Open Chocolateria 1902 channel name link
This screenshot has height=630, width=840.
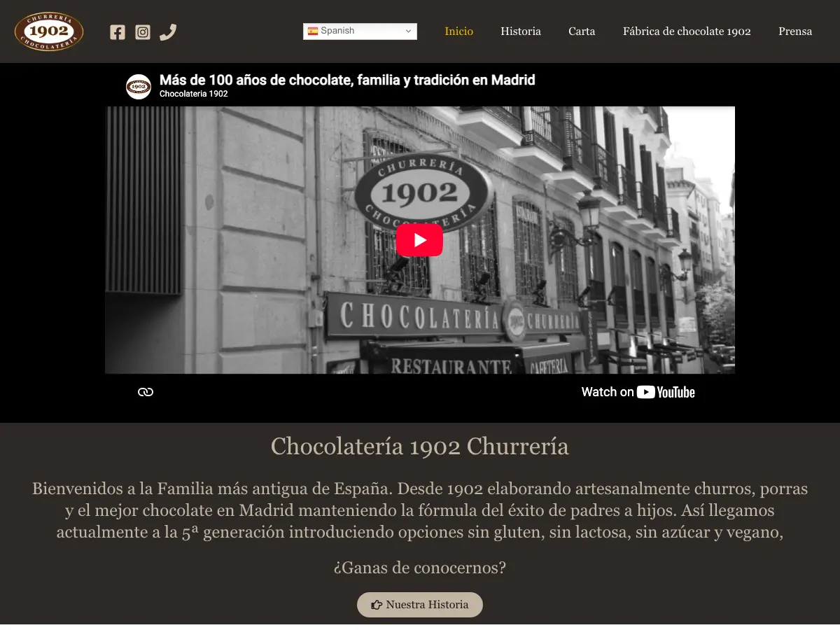[193, 94]
